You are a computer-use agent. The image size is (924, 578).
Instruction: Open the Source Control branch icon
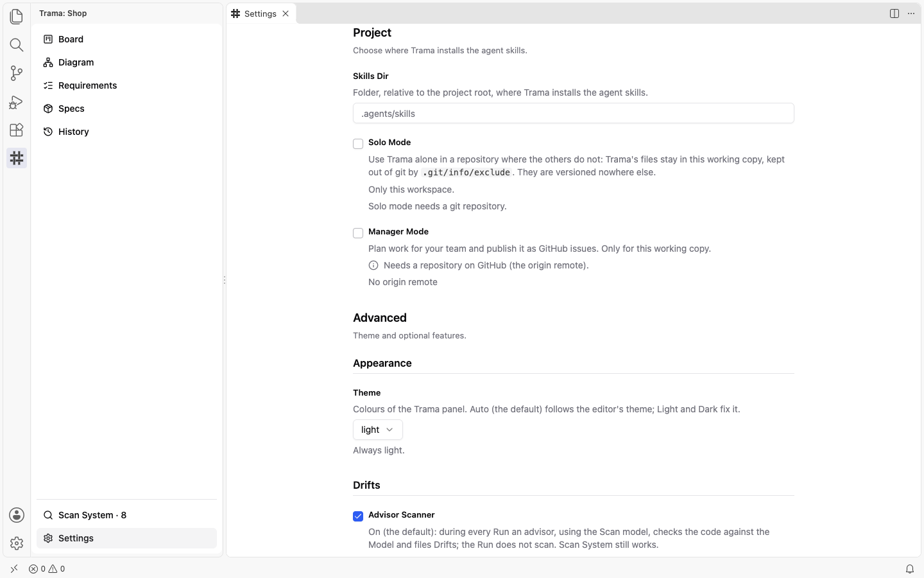click(17, 73)
